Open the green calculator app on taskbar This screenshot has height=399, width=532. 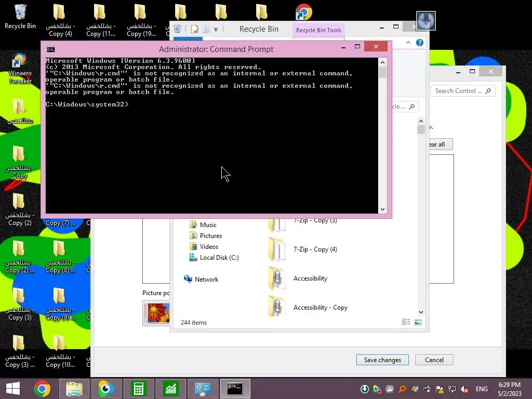click(138, 389)
